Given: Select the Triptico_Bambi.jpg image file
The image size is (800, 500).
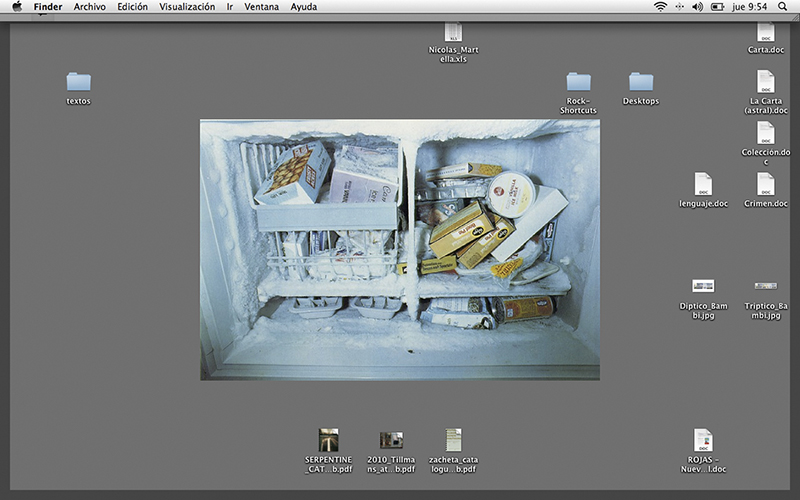Looking at the screenshot, I should pos(765,286).
